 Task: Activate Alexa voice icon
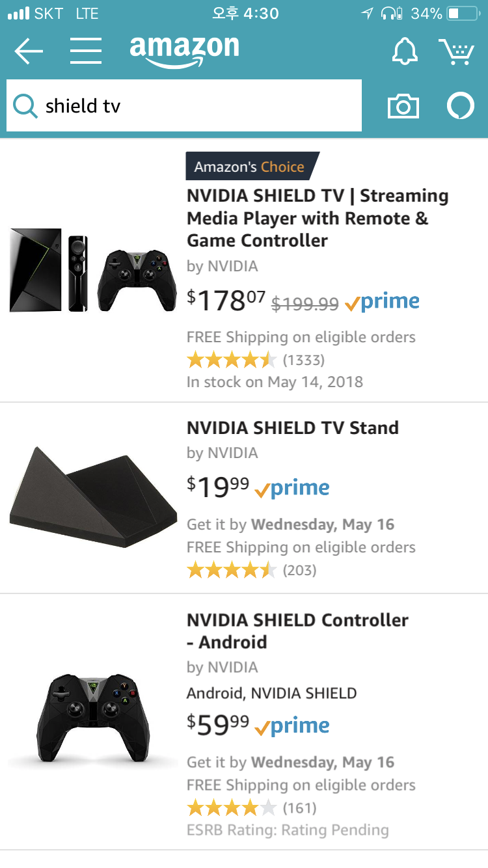[x=461, y=106]
